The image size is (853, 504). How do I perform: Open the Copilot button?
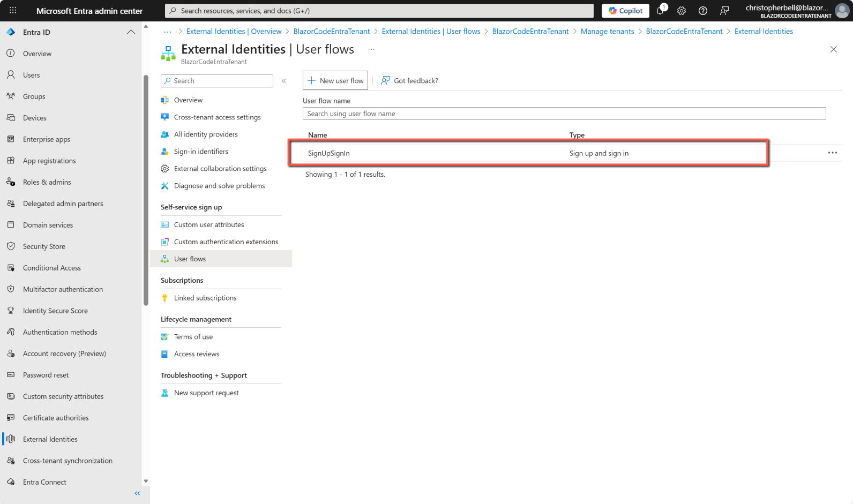[625, 11]
